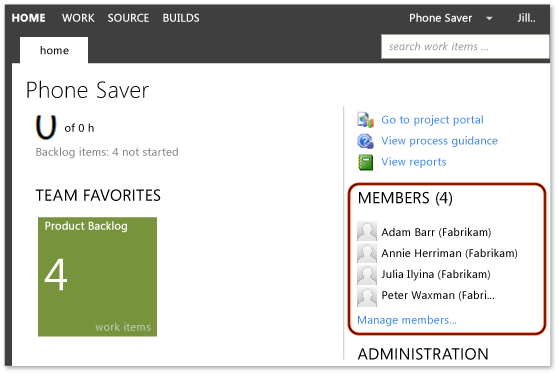Open the BUILDS menu

(x=181, y=18)
